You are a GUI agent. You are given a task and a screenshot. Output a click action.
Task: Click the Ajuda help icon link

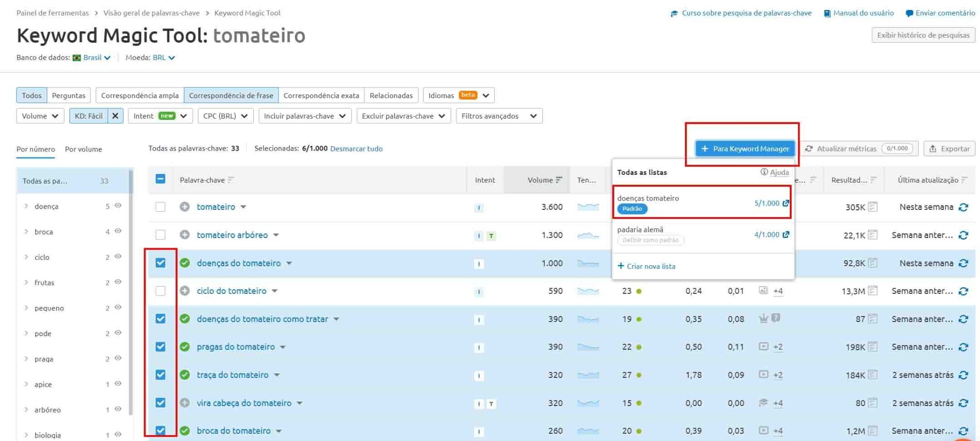(x=775, y=172)
